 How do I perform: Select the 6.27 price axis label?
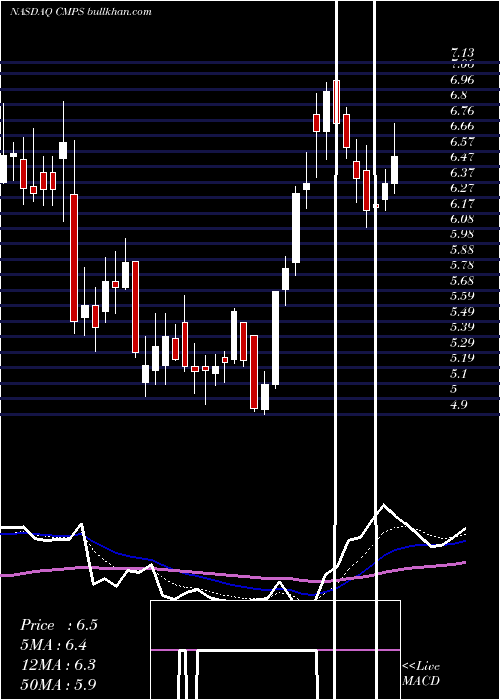(462, 188)
